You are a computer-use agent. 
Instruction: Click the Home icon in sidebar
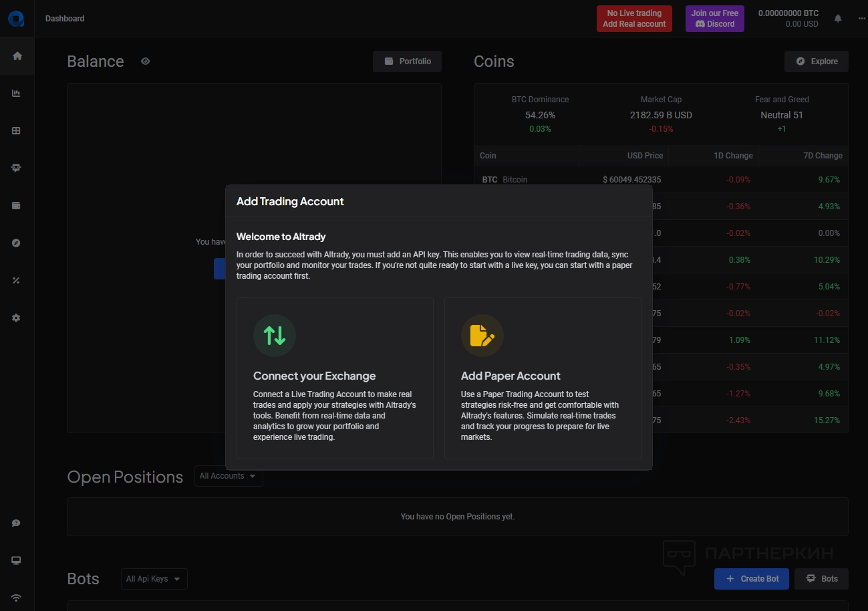pos(17,56)
